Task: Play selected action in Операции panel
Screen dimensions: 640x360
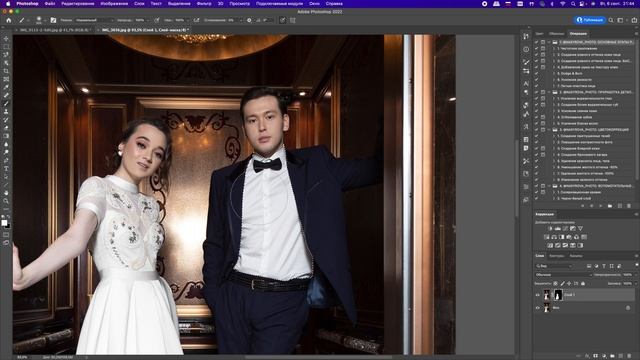Action: click(x=600, y=206)
